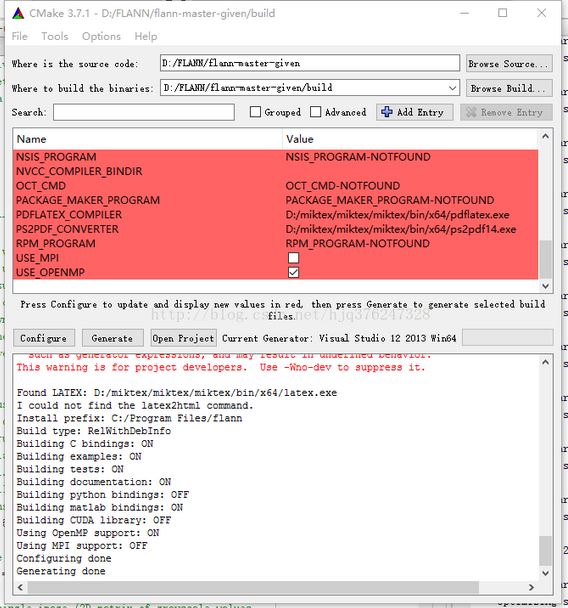This screenshot has height=608, width=568.
Task: Expand the build binaries path dropdown
Action: tap(452, 88)
